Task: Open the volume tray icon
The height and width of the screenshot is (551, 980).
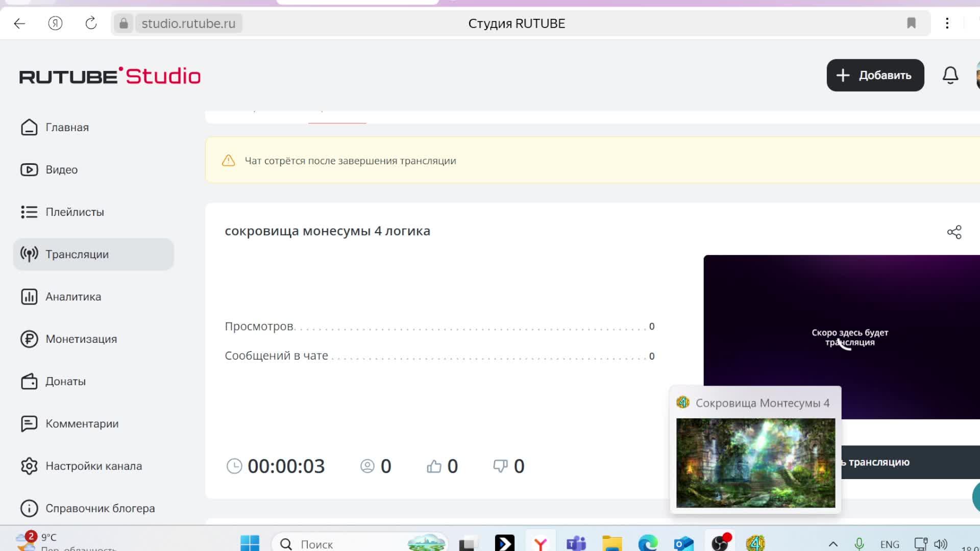Action: (941, 544)
